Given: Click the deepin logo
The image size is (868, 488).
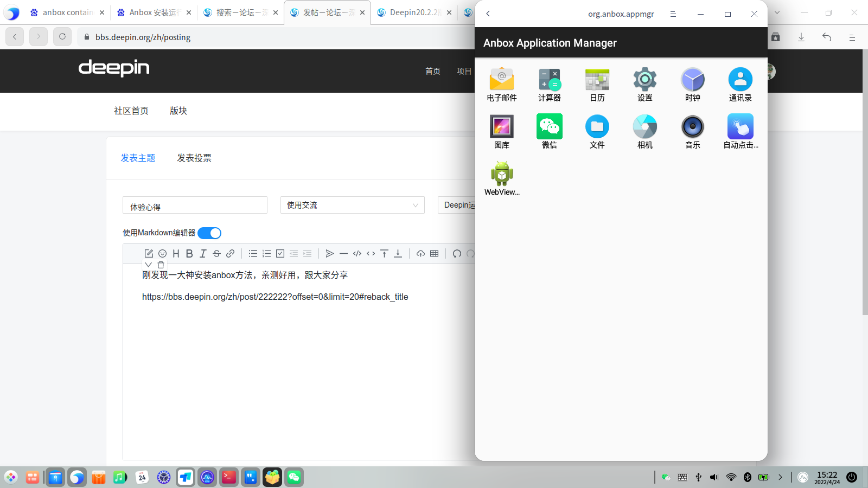Looking at the screenshot, I should (114, 68).
